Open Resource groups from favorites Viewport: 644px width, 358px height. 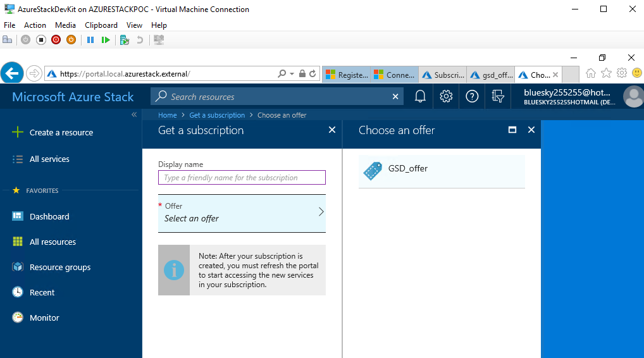coord(60,268)
